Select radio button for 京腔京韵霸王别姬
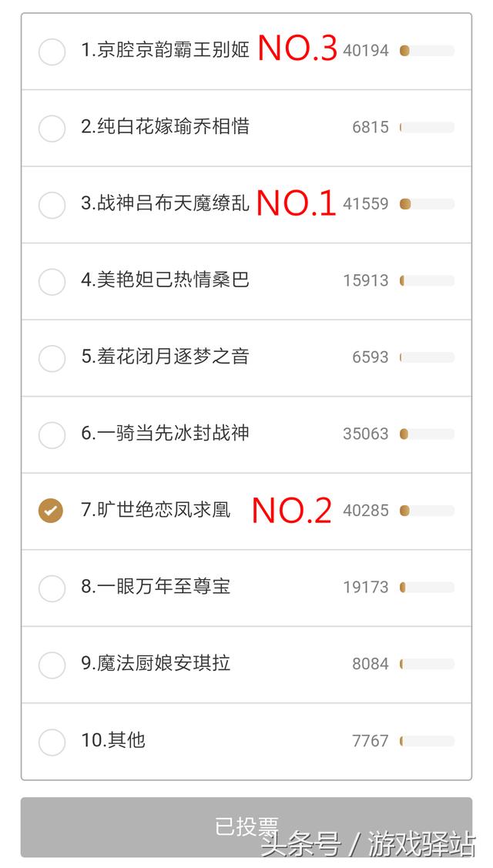The height and width of the screenshot is (868, 493). (x=52, y=52)
